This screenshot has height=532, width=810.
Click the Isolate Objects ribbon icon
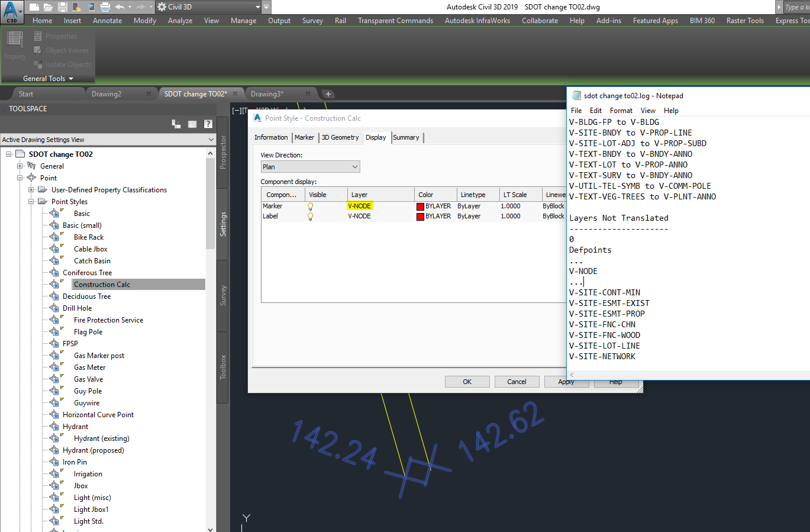click(38, 65)
